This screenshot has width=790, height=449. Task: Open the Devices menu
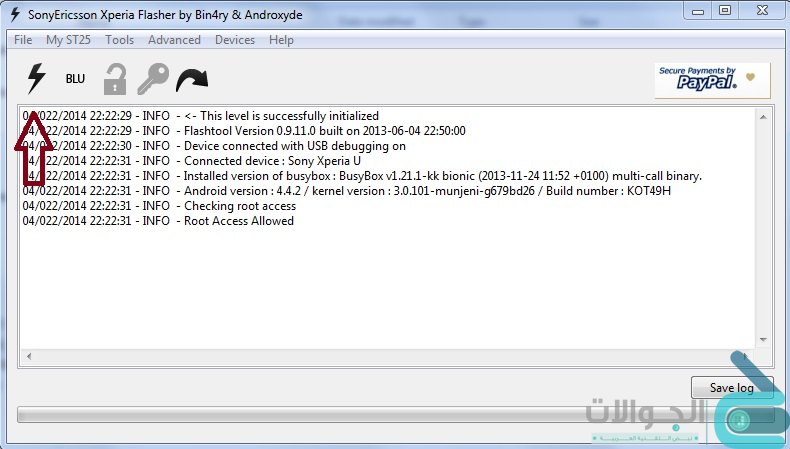click(x=235, y=40)
